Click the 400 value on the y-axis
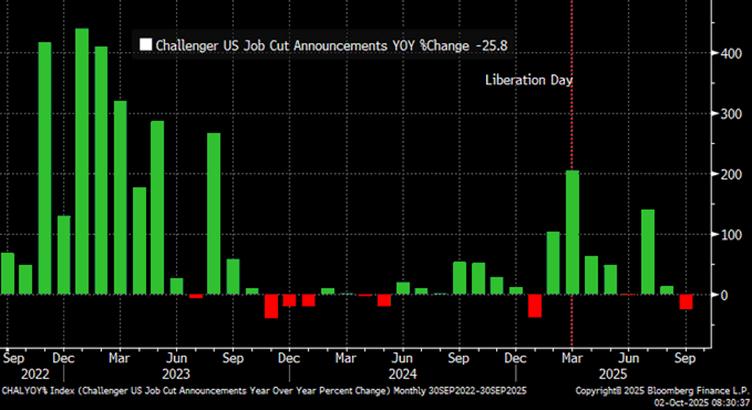The height and width of the screenshot is (410, 752). coord(732,54)
